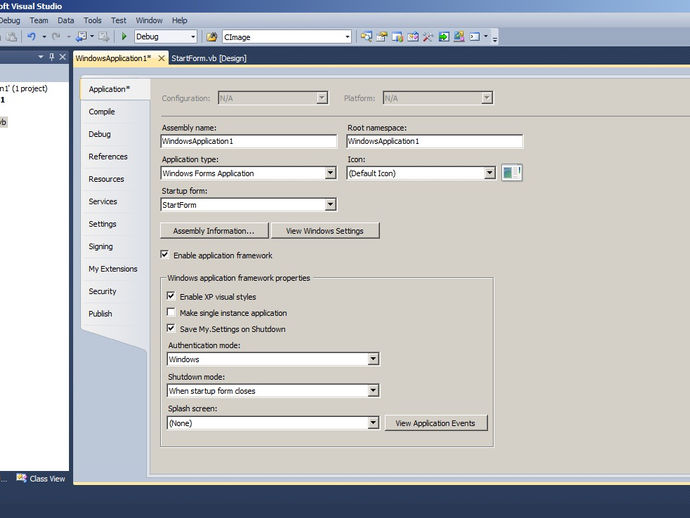Start debugging with the green play icon

coord(124,37)
